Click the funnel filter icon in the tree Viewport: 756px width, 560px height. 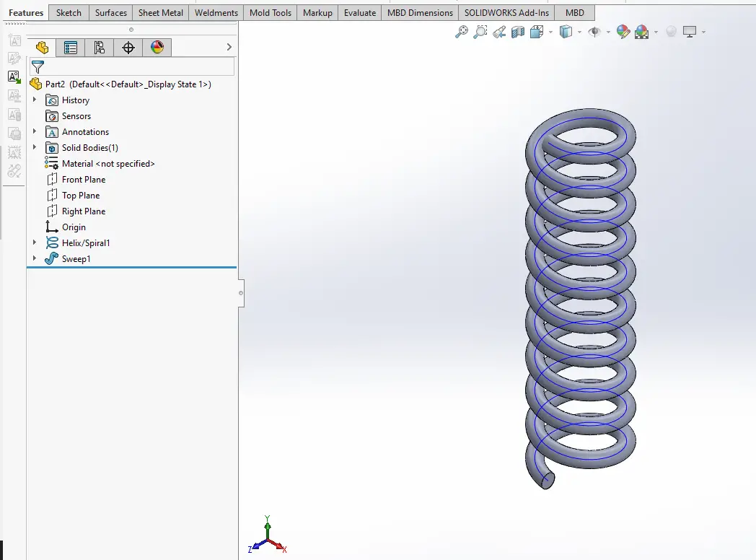coord(38,66)
